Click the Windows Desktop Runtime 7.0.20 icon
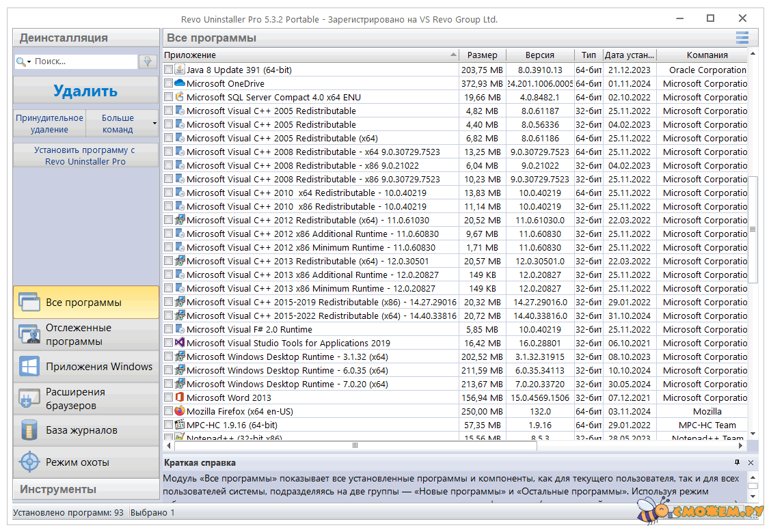This screenshot has width=771, height=532. pos(180,384)
